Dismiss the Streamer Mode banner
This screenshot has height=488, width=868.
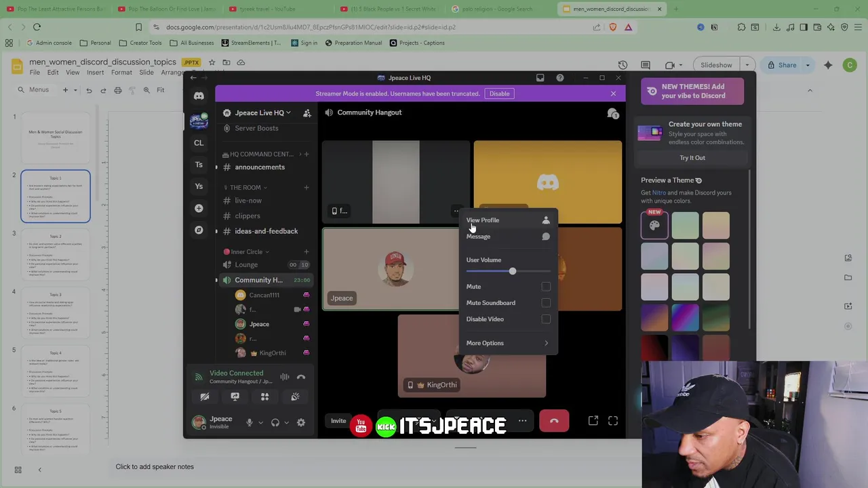coord(613,94)
